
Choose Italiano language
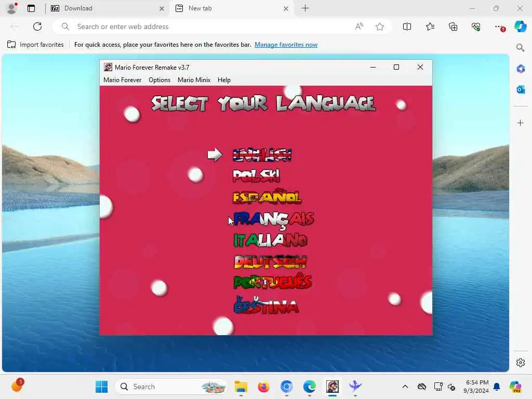pos(270,240)
